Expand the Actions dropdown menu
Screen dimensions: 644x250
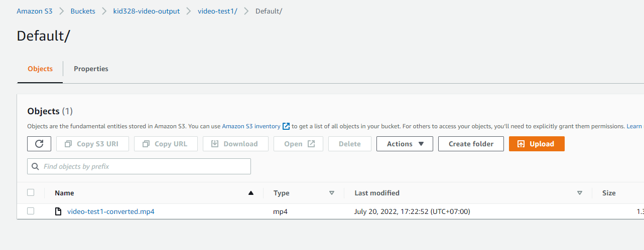click(x=405, y=144)
